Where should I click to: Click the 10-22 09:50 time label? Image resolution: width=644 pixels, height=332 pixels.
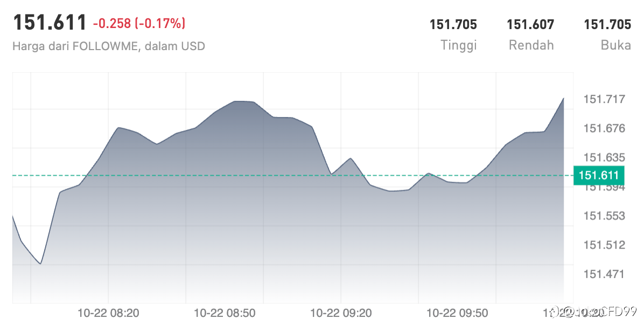click(457, 313)
